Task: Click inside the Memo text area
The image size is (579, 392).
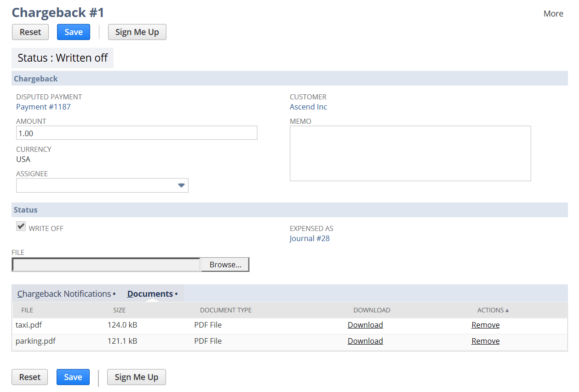Action: (x=410, y=153)
